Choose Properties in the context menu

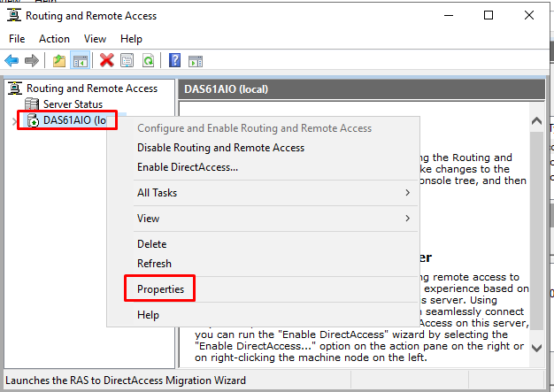pyautogui.click(x=160, y=288)
